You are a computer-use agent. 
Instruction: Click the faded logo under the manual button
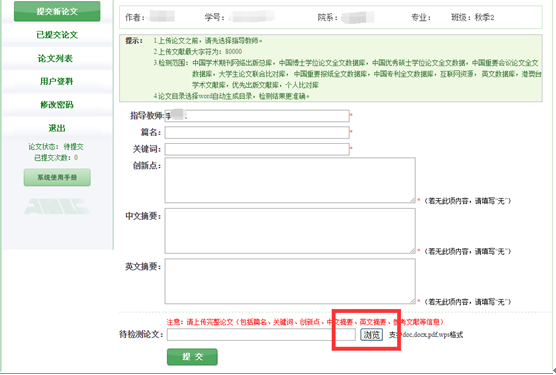click(x=57, y=206)
